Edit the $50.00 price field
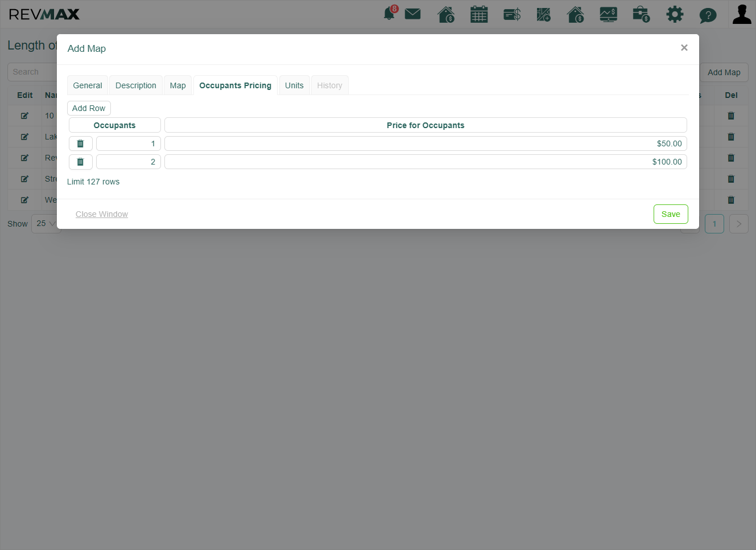 click(425, 143)
